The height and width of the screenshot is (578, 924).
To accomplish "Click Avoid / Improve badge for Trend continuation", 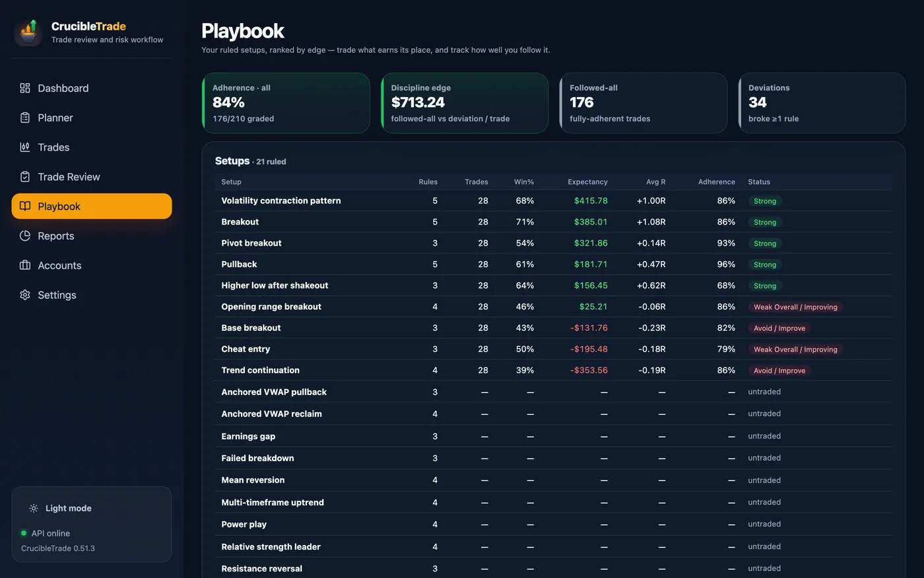I will (779, 371).
